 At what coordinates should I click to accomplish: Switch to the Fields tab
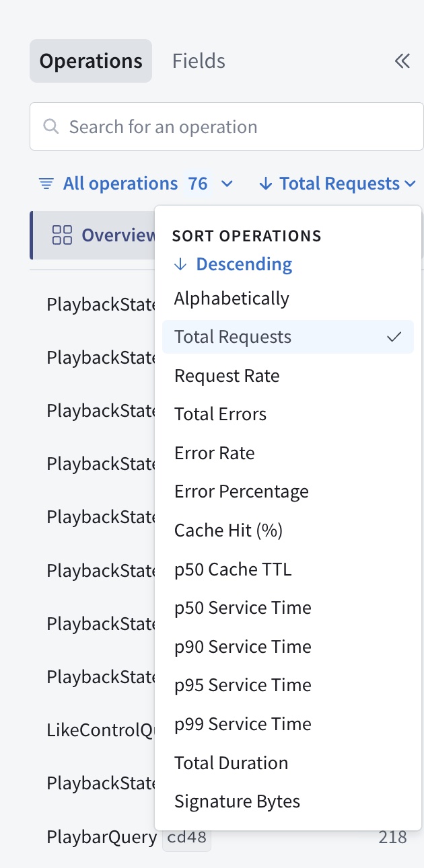point(199,61)
